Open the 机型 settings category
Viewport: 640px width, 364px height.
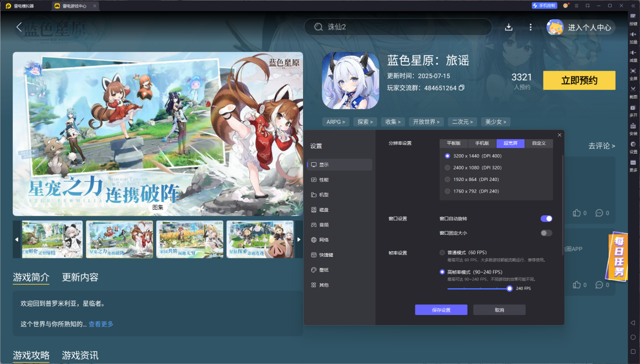tap(339, 195)
